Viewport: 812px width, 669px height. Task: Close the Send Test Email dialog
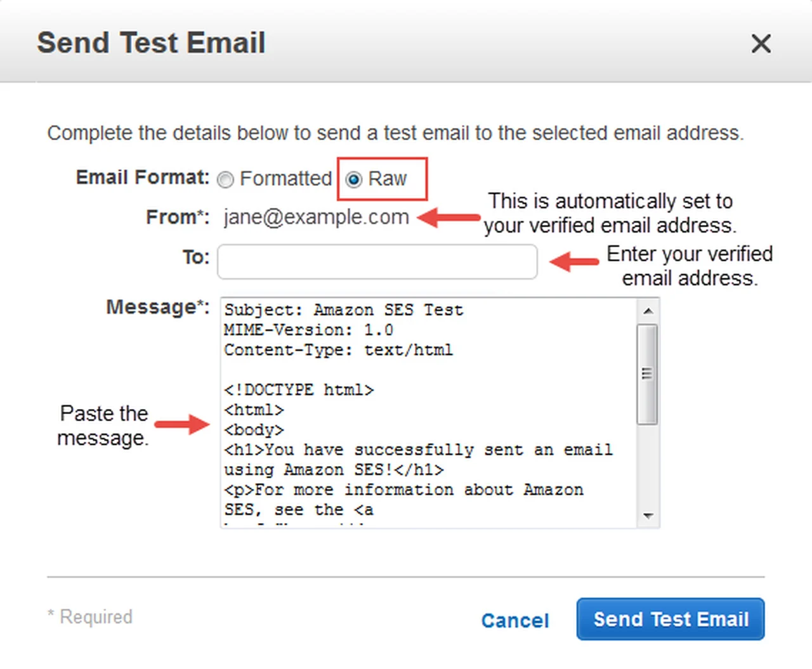coord(761,44)
